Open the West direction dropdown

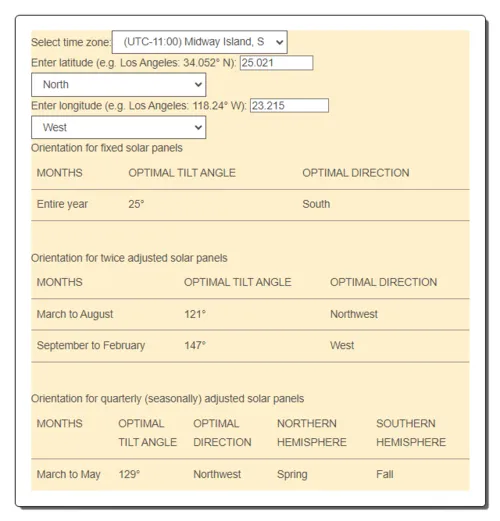(119, 127)
